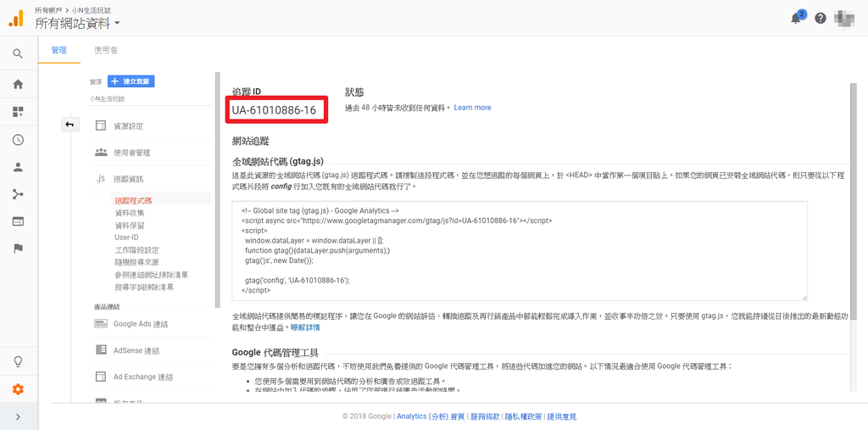Open 隱私權政策 footer link
This screenshot has width=868, height=430.
(523, 416)
